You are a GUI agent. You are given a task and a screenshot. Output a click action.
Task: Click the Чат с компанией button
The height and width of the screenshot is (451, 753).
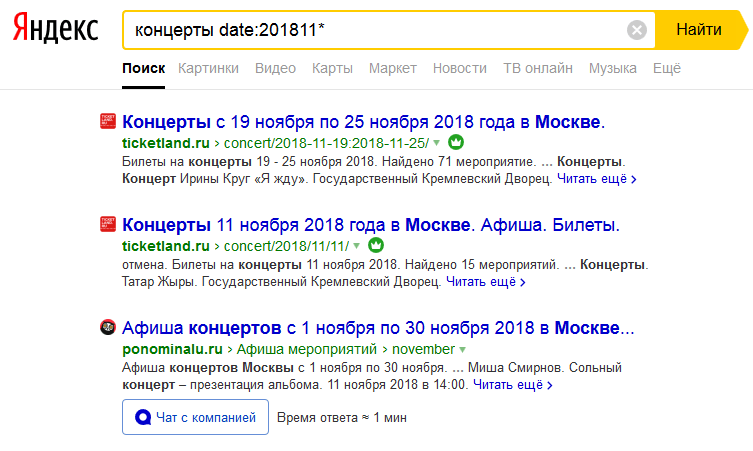(x=195, y=417)
